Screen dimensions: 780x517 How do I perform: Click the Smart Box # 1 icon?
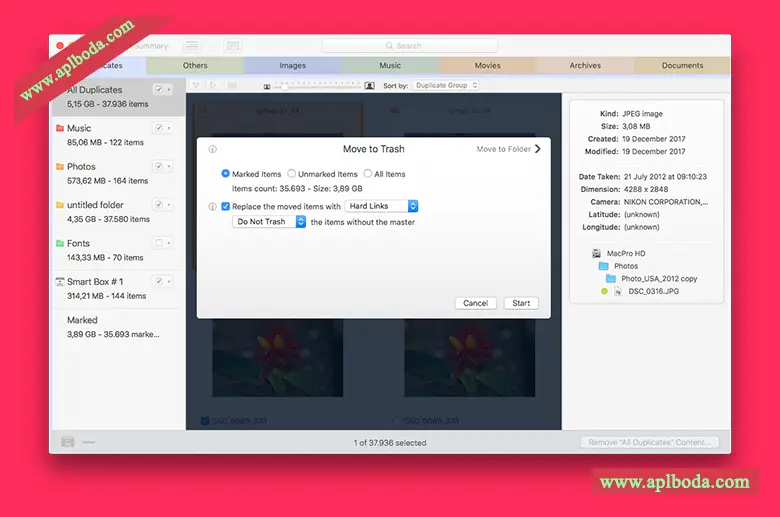[x=60, y=282]
